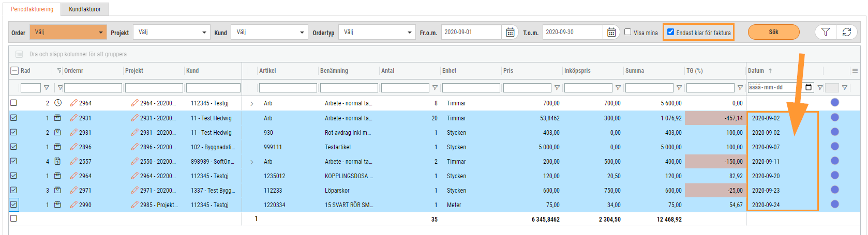Uncheck Endast klar för faktura
The height and width of the screenshot is (235, 868).
click(671, 32)
